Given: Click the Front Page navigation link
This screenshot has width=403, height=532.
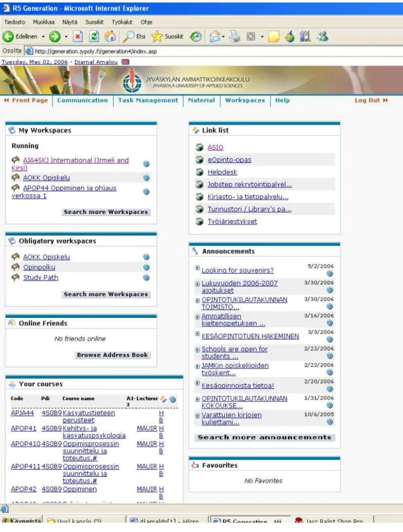Looking at the screenshot, I should click(x=26, y=100).
